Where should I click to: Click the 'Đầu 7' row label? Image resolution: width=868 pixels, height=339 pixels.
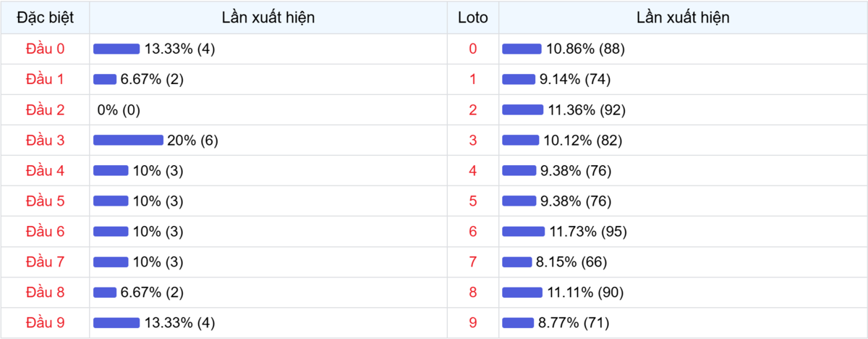point(45,262)
